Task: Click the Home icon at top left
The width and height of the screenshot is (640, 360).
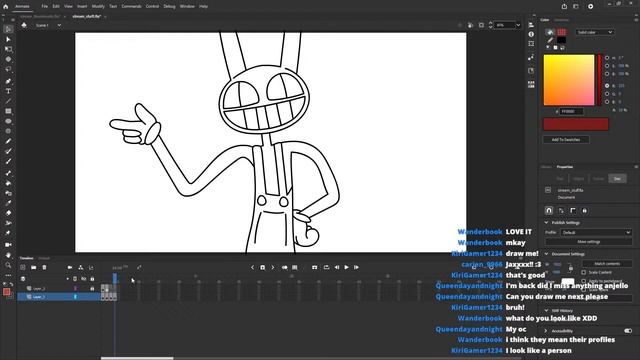Action: (x=6, y=7)
